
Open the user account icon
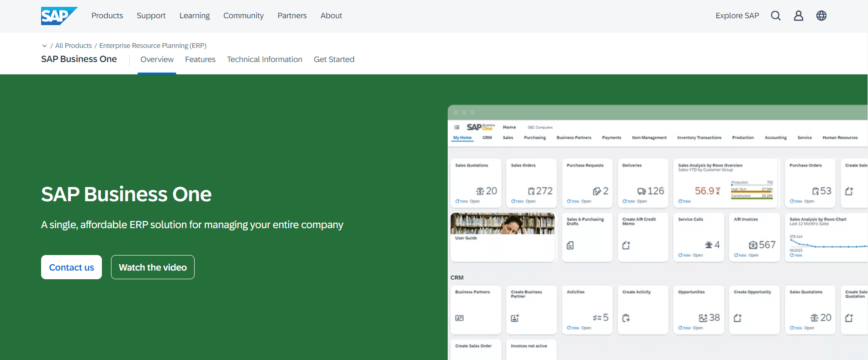coord(799,16)
